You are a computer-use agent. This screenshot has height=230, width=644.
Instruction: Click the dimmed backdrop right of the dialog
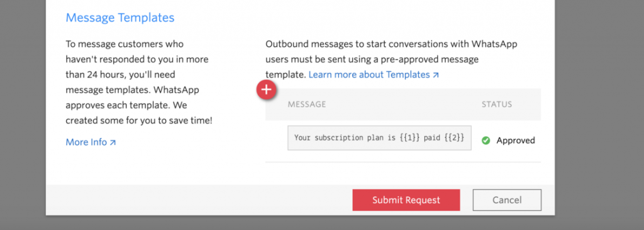(599, 115)
